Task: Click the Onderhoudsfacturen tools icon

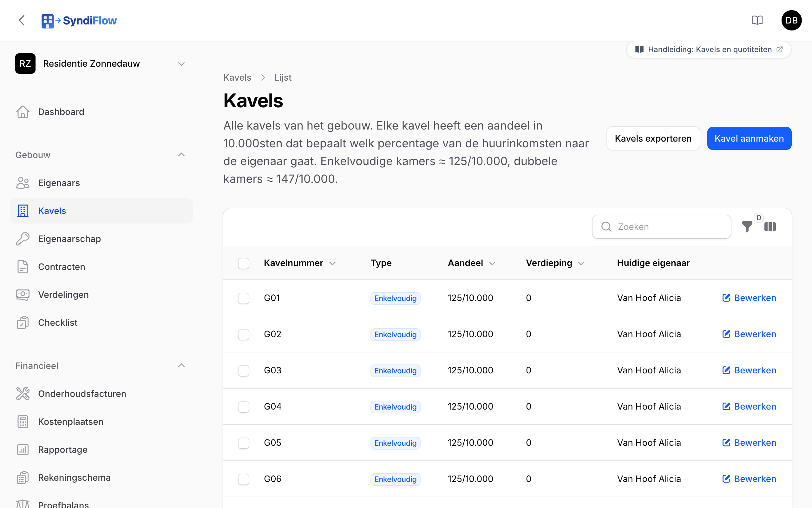Action: (x=23, y=394)
